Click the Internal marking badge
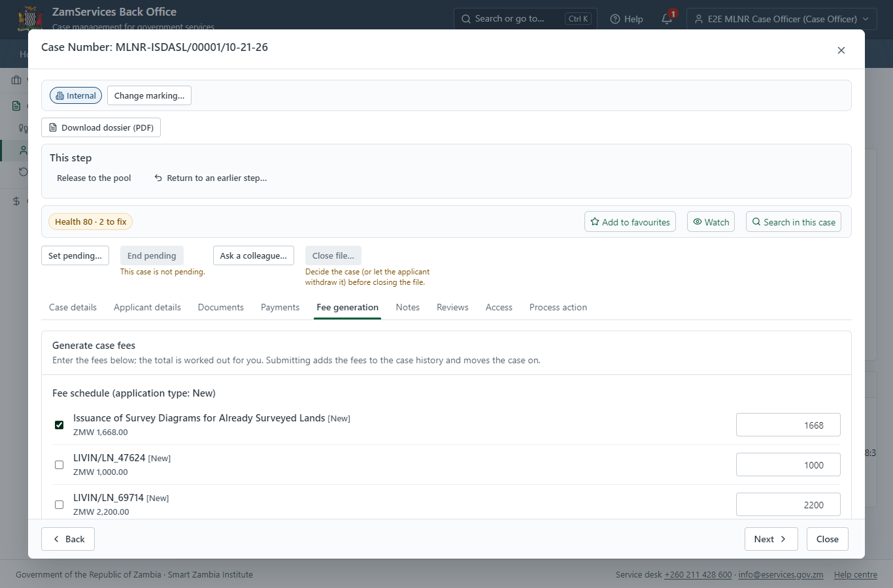The width and height of the screenshot is (893, 588). coord(76,95)
